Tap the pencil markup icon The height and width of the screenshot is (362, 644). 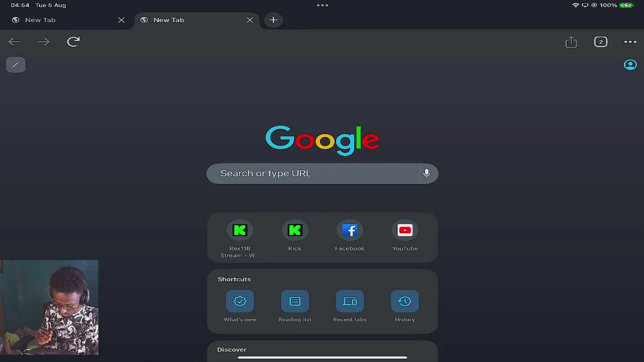(16, 64)
